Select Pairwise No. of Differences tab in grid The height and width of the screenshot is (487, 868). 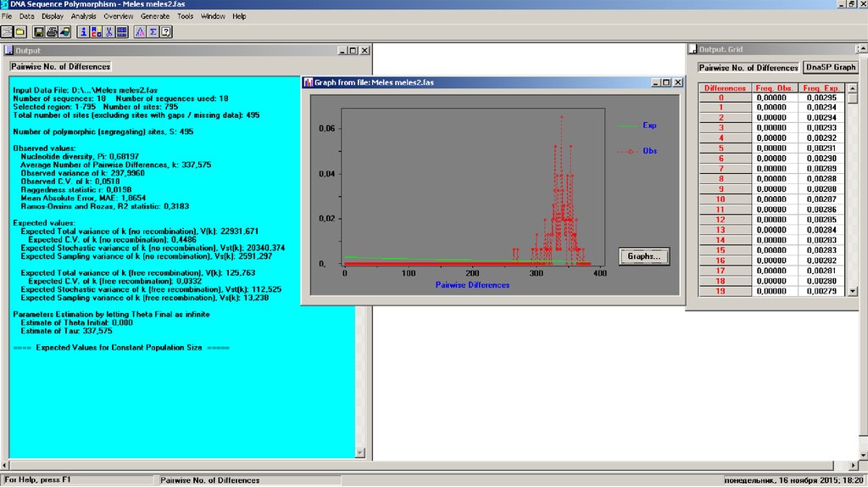pyautogui.click(x=748, y=67)
